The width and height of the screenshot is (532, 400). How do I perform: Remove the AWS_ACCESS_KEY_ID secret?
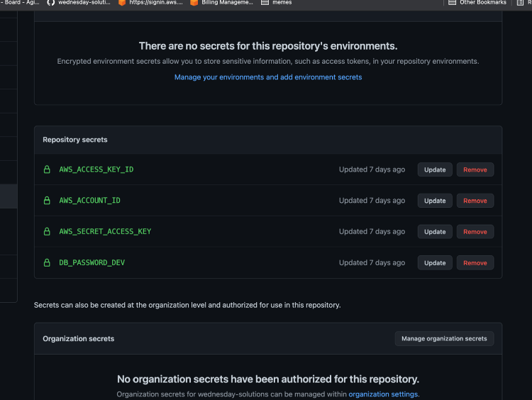coord(475,170)
